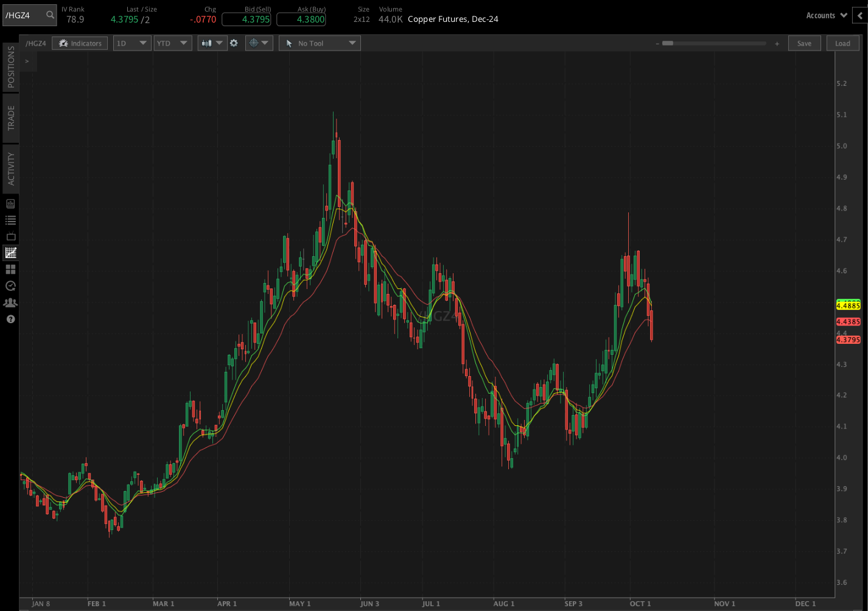Open the follow traders icon
This screenshot has height=611, width=868.
(x=10, y=302)
